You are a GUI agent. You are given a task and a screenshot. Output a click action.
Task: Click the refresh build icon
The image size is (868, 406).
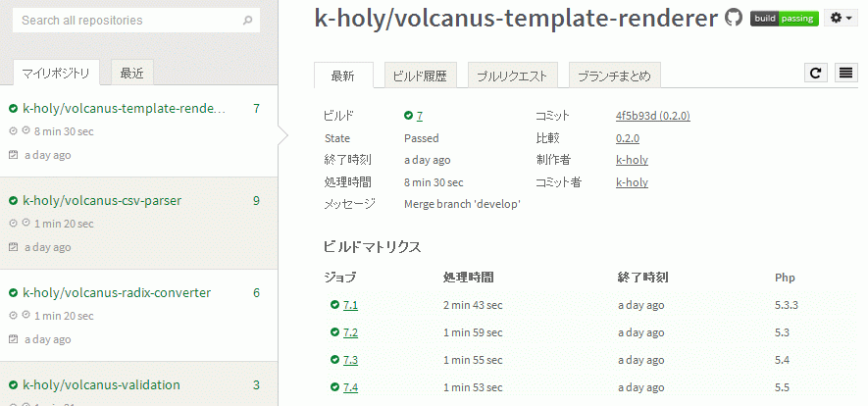(x=815, y=73)
